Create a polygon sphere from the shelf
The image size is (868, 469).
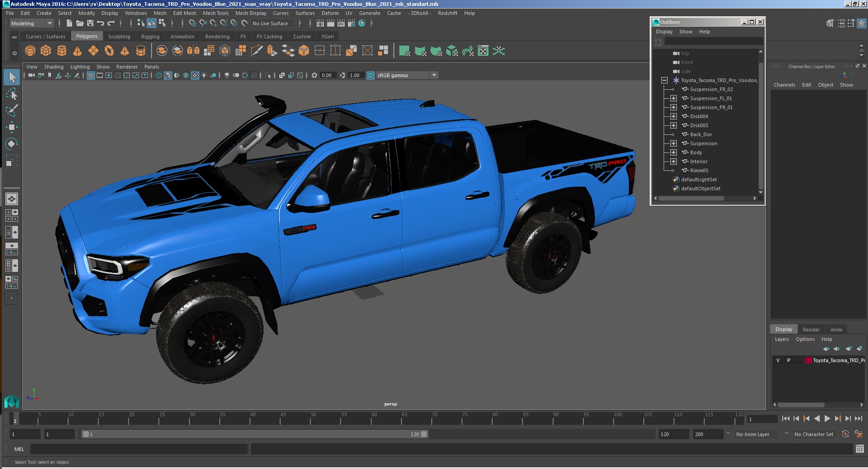tap(30, 51)
